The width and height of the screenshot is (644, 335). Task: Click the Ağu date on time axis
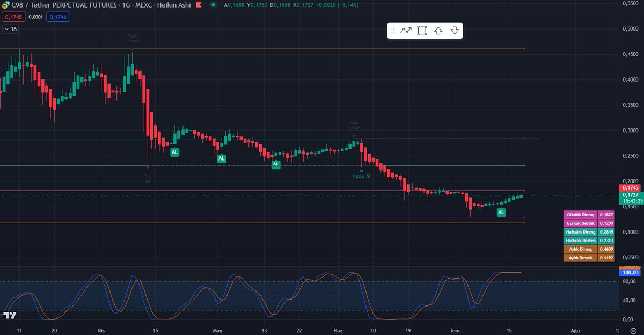tap(576, 331)
